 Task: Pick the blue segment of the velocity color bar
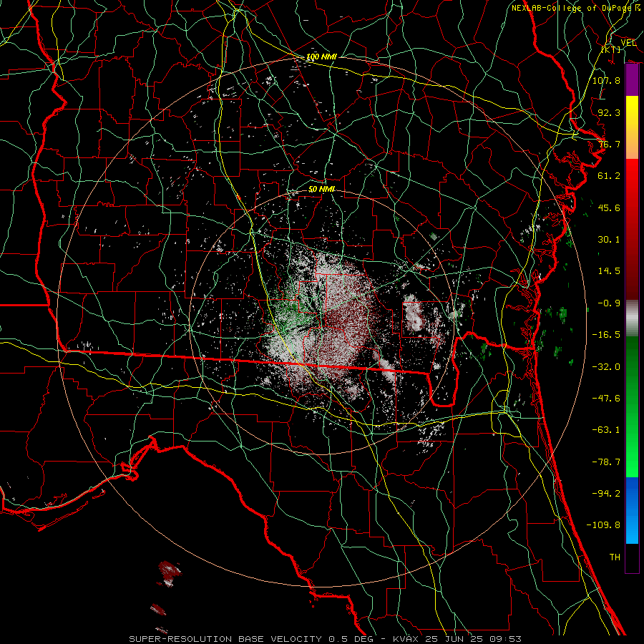pyautogui.click(x=632, y=510)
